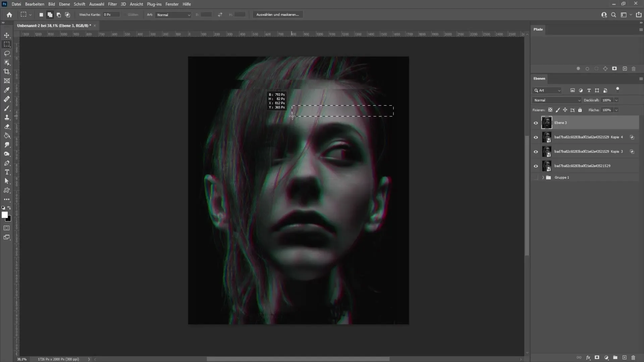
Task: Enable Intersect with Selection mode
Action: coord(67,15)
